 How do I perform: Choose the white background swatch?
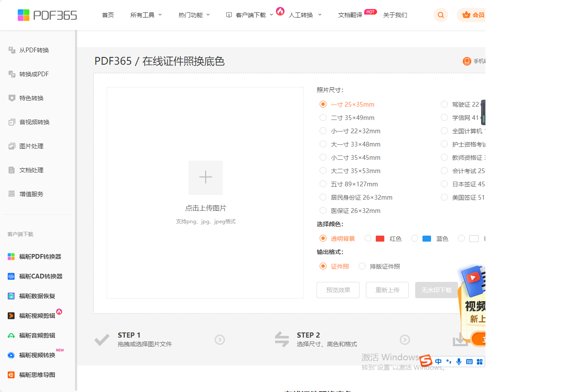tap(474, 239)
